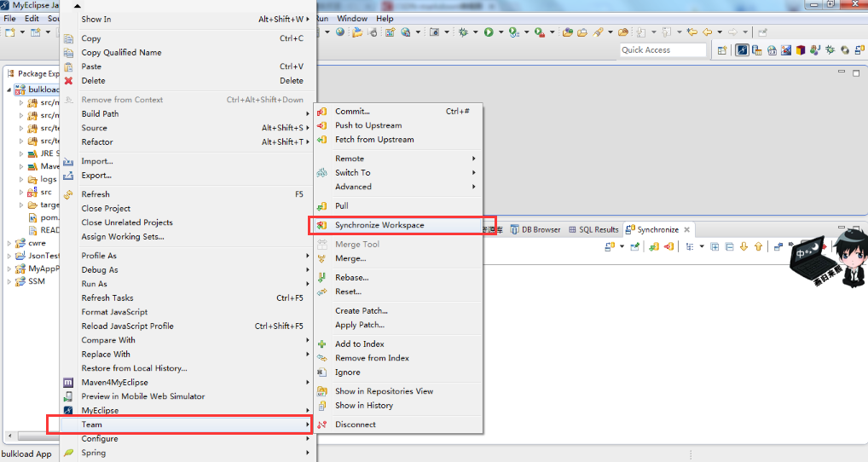Image resolution: width=868 pixels, height=462 pixels.
Task: Click Expand All in Synchronize view
Action: pos(715,246)
